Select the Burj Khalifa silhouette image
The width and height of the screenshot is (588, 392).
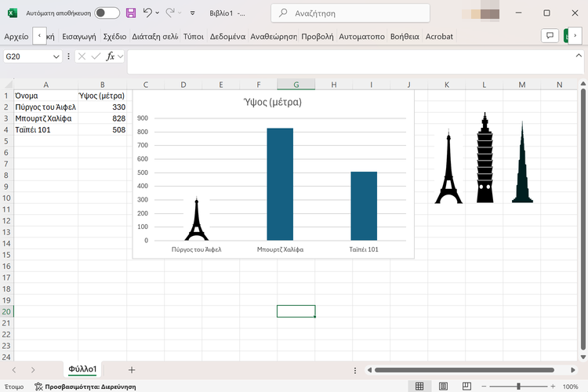(x=522, y=162)
